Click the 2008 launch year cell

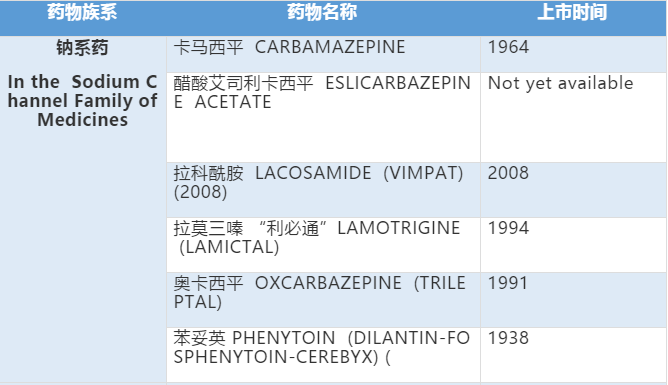coord(573,190)
